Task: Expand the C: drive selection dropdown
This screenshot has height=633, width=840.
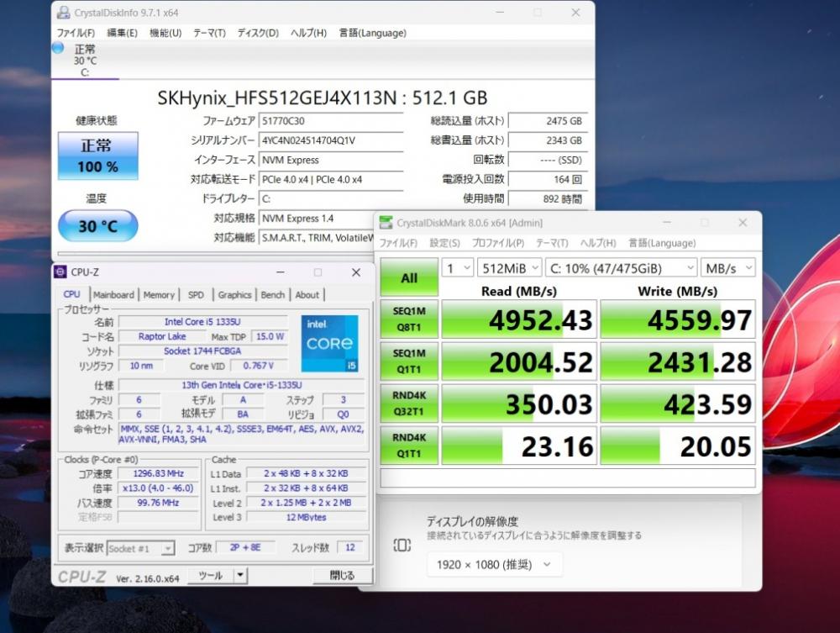Action: 620,267
